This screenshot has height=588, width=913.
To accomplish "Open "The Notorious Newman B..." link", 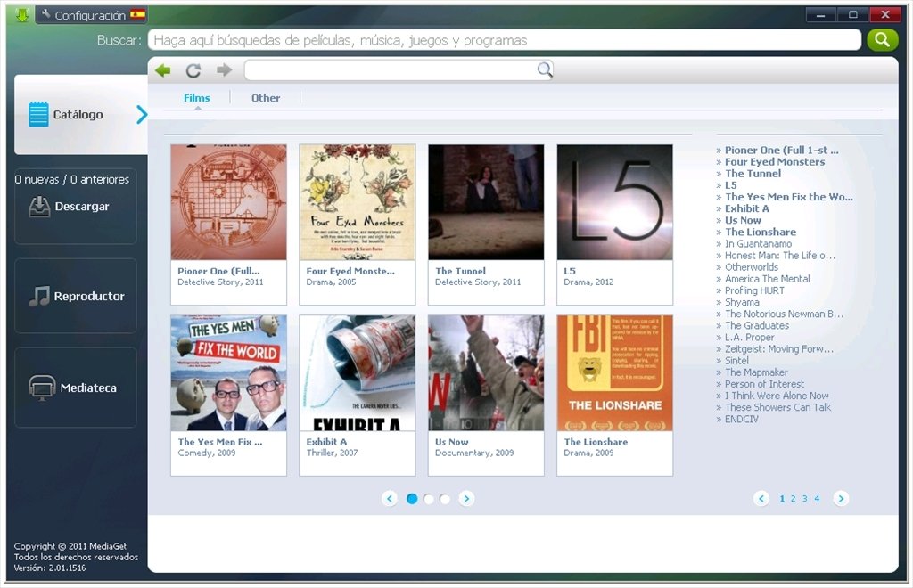I will coord(784,314).
